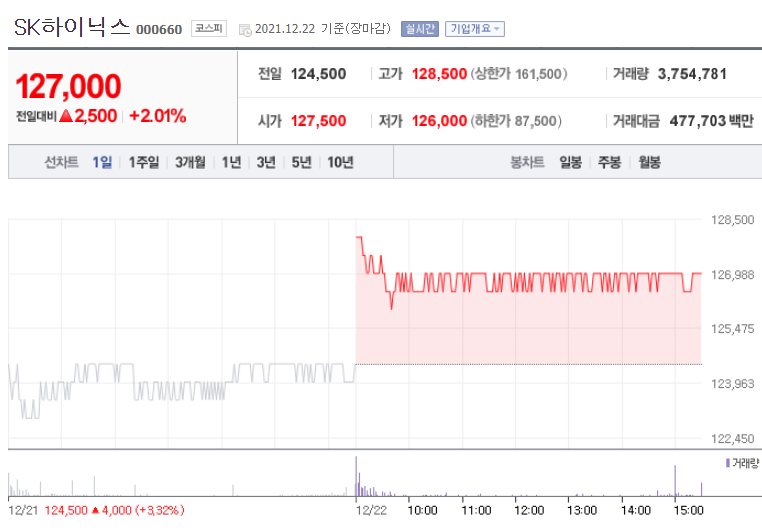Image resolution: width=762 pixels, height=530 pixels.
Task: Click the 선차트 label
Action: [x=62, y=162]
